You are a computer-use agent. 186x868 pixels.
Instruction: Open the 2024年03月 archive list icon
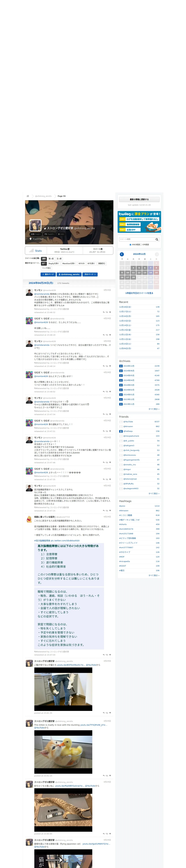(121, 385)
